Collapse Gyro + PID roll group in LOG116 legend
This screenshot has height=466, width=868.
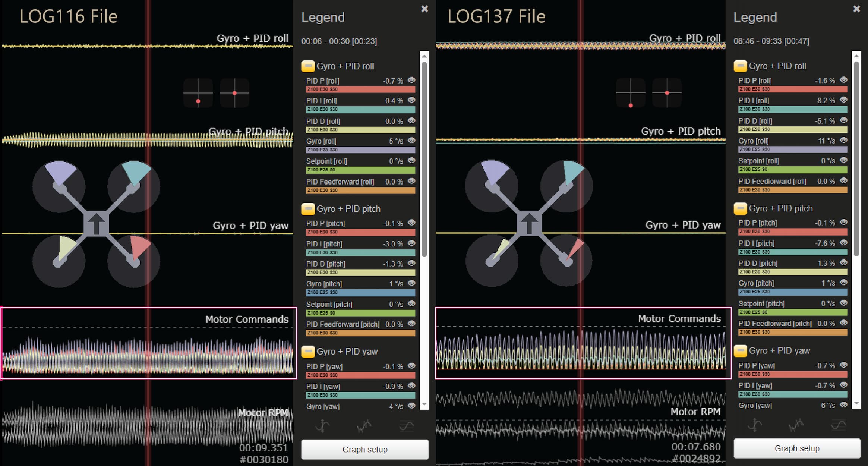[308, 66]
